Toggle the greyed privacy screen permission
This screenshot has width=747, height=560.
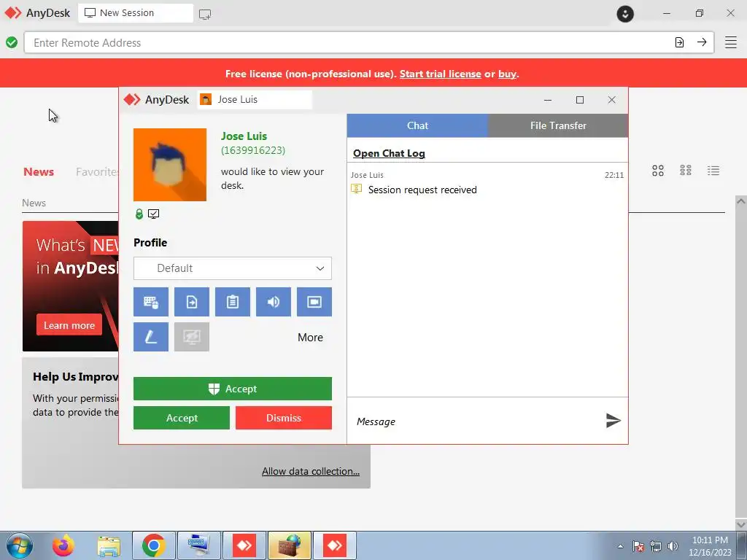[x=192, y=337]
